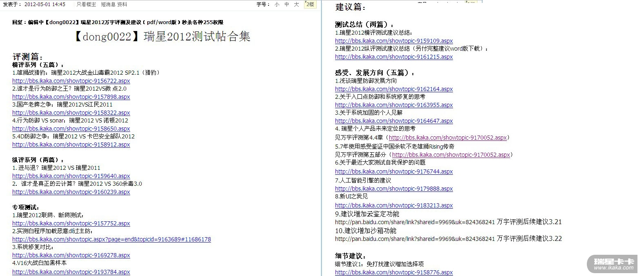
Task: Open link showtopic-9157898.aspx
Action: click(x=71, y=97)
